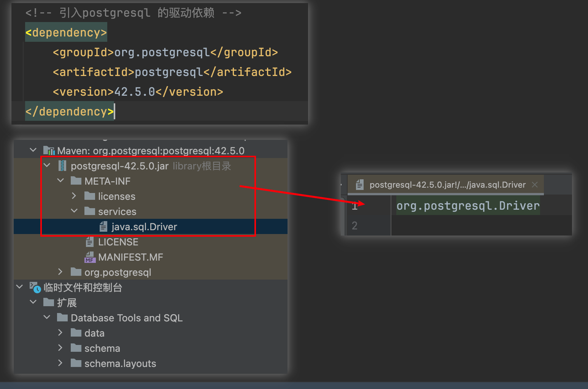Click the 扩展 folder icon

coord(49,302)
